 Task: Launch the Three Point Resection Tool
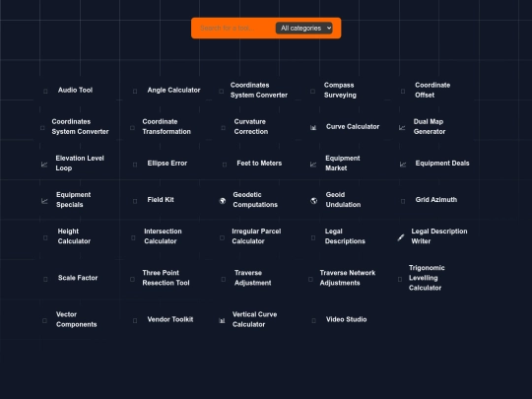pos(166,278)
